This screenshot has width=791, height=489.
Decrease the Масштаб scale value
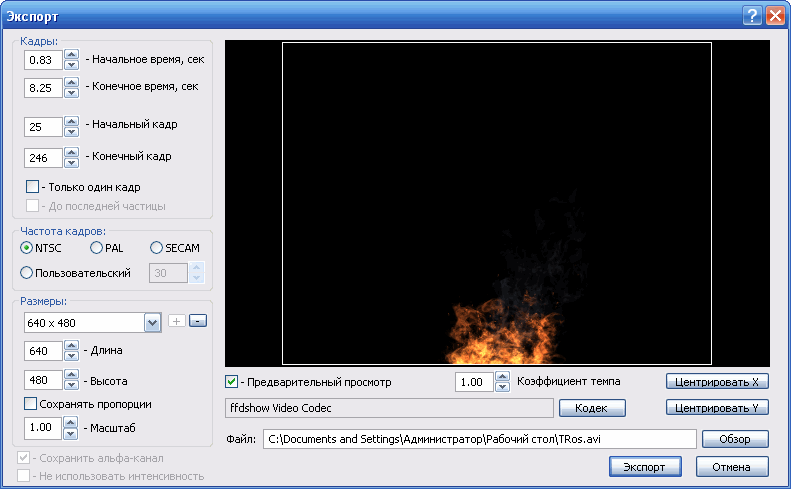point(71,432)
